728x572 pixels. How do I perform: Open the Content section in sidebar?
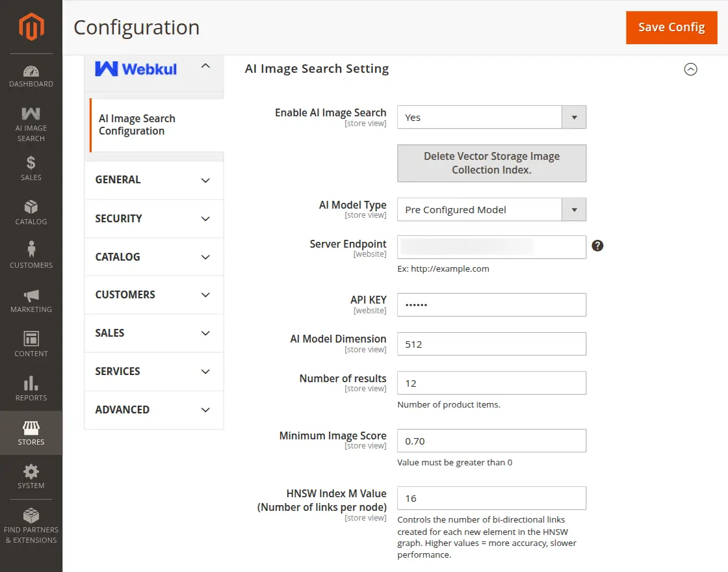point(31,344)
